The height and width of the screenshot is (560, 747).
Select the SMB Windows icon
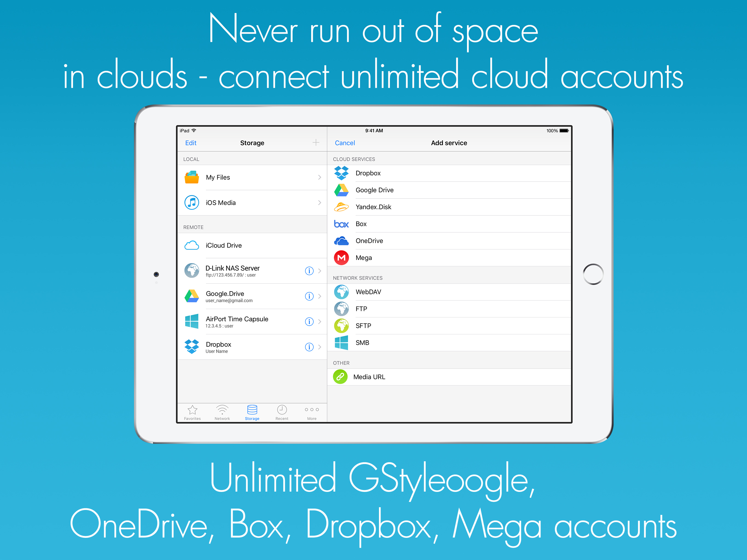click(x=341, y=343)
